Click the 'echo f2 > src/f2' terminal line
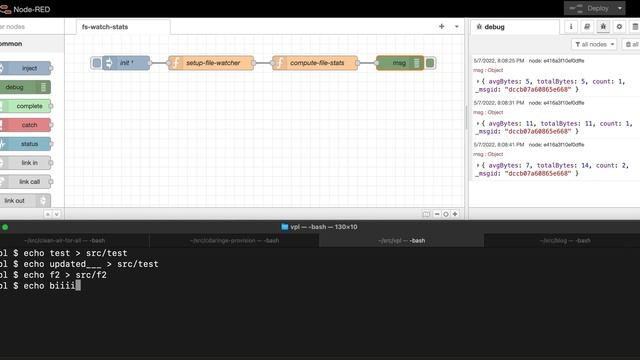This screenshot has width=640, height=360. click(x=53, y=275)
